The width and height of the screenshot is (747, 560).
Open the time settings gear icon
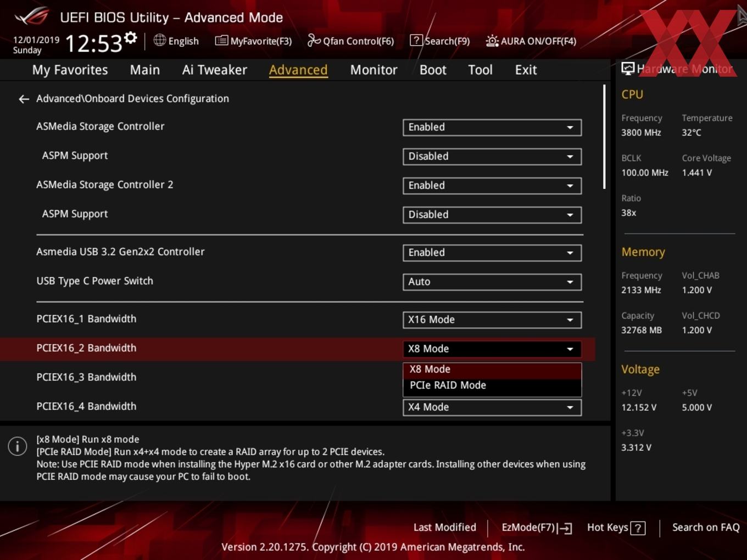(x=131, y=38)
